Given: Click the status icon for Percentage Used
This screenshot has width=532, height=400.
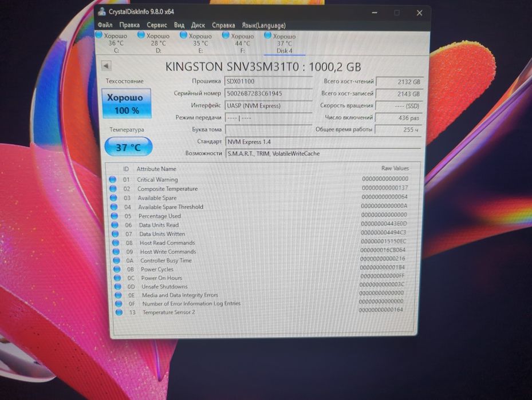Looking at the screenshot, I should point(115,216).
